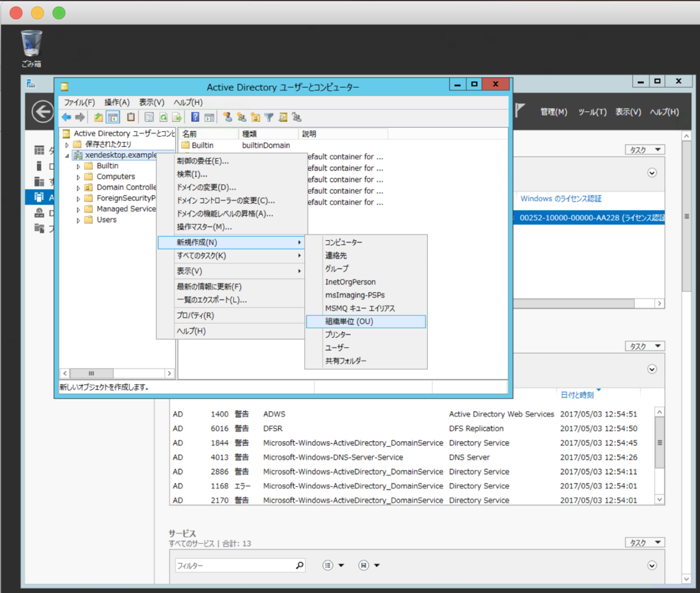Image resolution: width=700 pixels, height=593 pixels.
Task: Toggle the show/hide console tree toolbar icon
Action: [x=113, y=117]
